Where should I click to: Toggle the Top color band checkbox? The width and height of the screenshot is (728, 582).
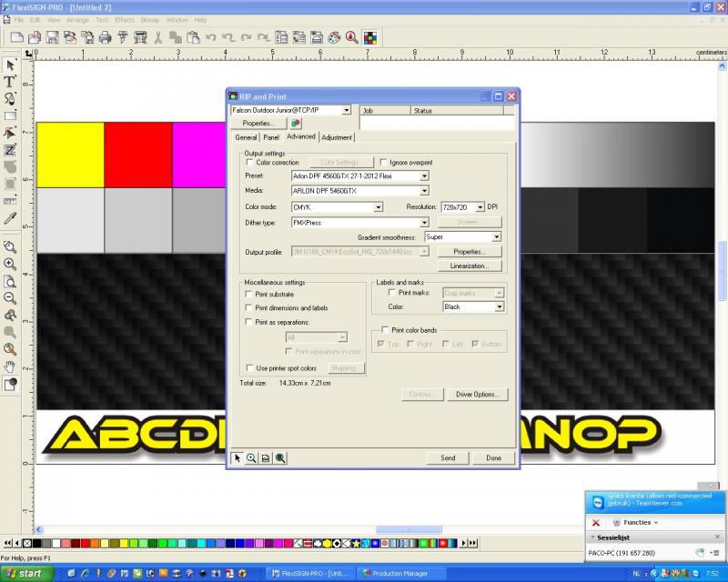[380, 344]
